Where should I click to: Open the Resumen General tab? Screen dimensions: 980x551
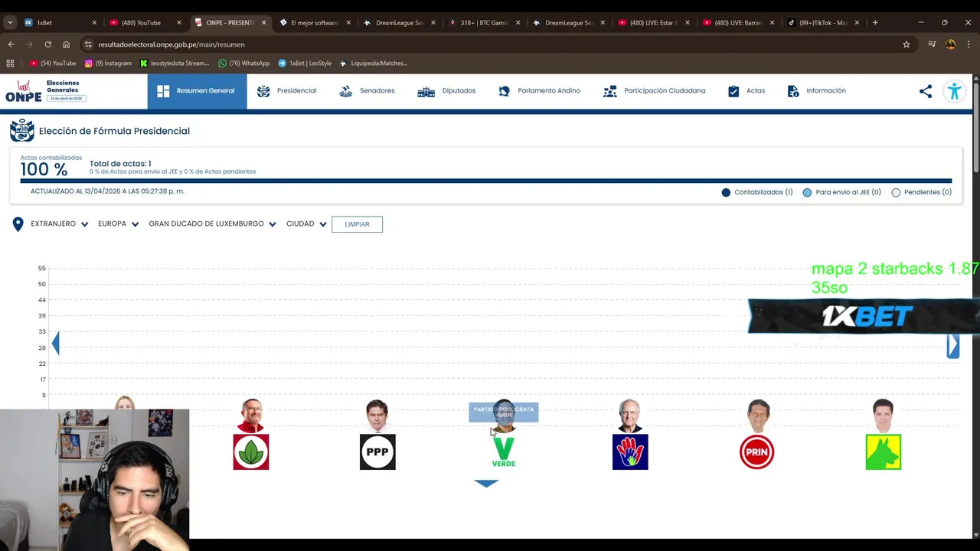(x=197, y=91)
